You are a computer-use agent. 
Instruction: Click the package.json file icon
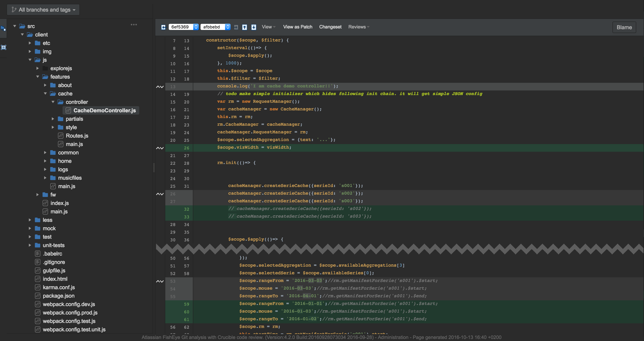point(38,296)
